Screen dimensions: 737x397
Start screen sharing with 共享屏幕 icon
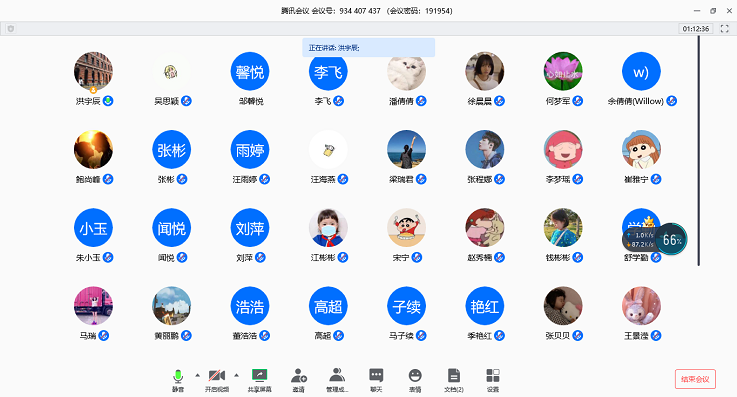(259, 380)
